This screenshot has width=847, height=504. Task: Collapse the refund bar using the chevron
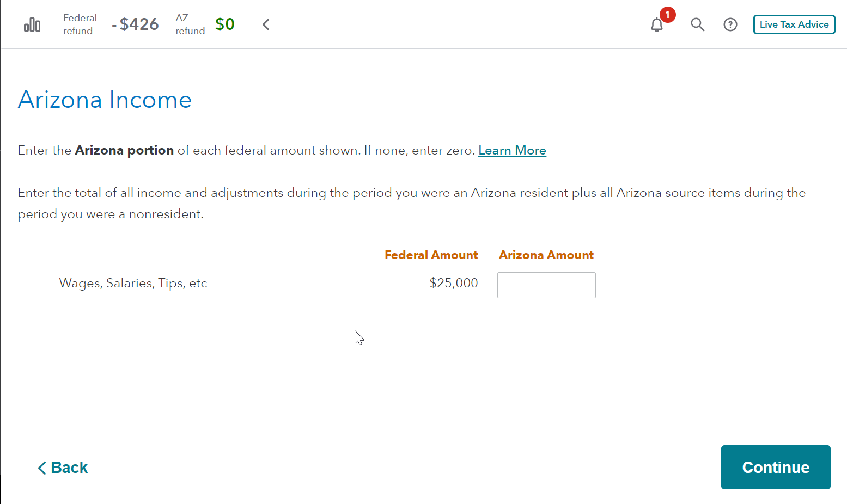coord(266,24)
